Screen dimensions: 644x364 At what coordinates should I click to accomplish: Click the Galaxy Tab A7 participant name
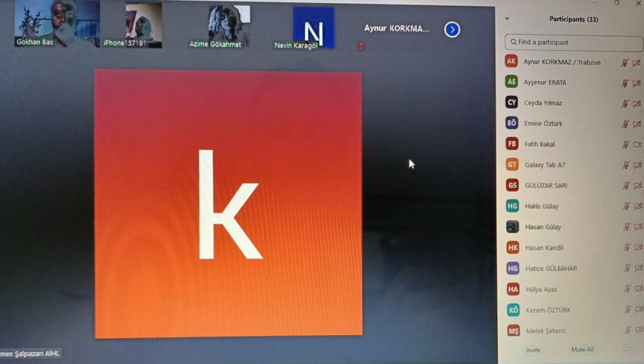pyautogui.click(x=545, y=165)
